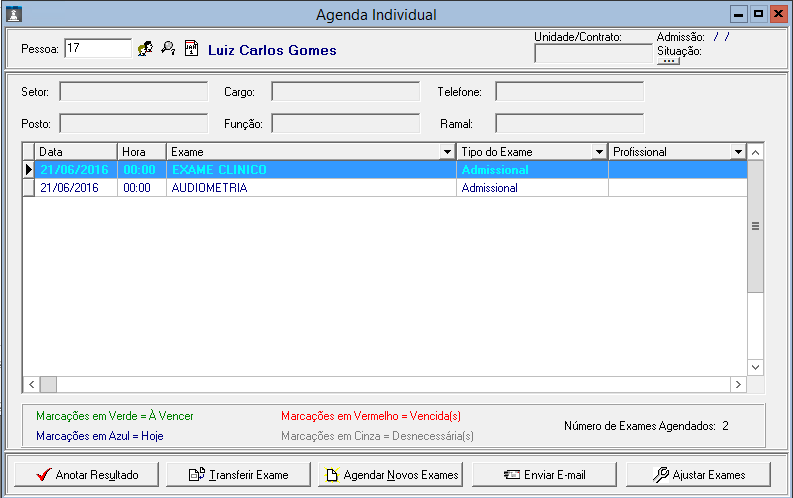Click the horizontal scrollbar right arrow
Image resolution: width=793 pixels, height=498 pixels.
[x=738, y=384]
